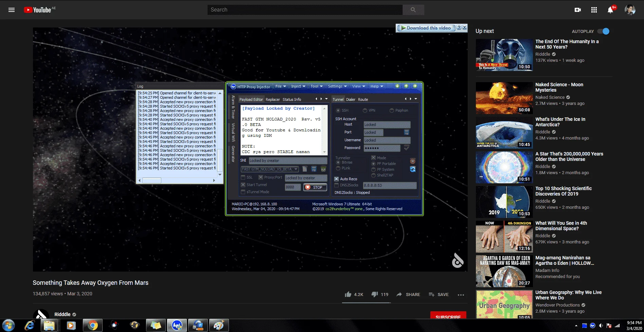The width and height of the screenshot is (644, 332).
Task: Switch to the Dialer tab
Action: [x=351, y=99]
